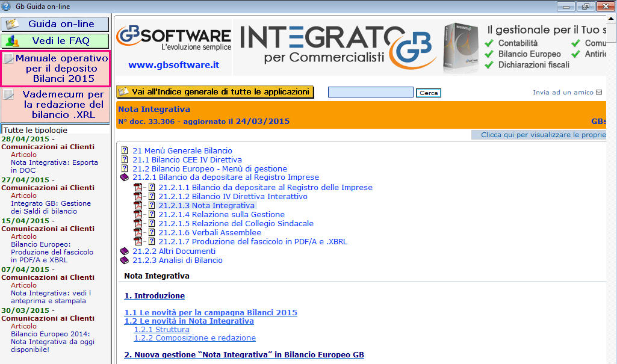
Task: Expand the 21.2.2 Altri Documenti book icon
Action: point(125,251)
